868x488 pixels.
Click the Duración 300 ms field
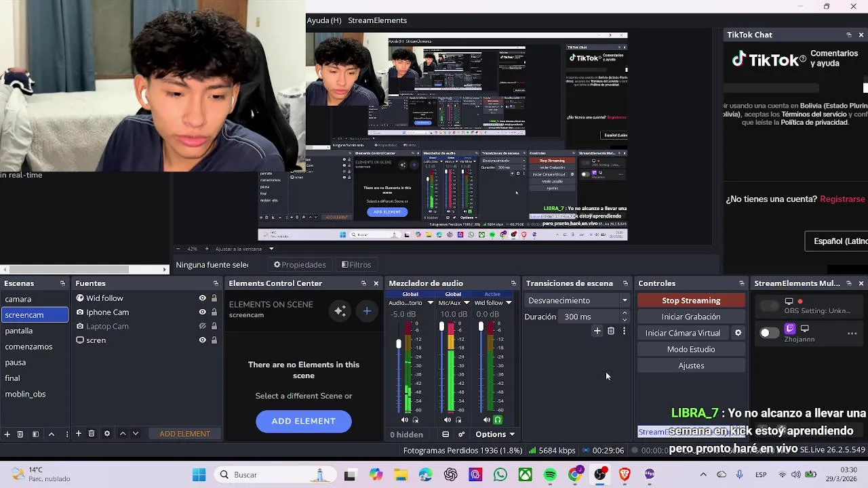(590, 317)
